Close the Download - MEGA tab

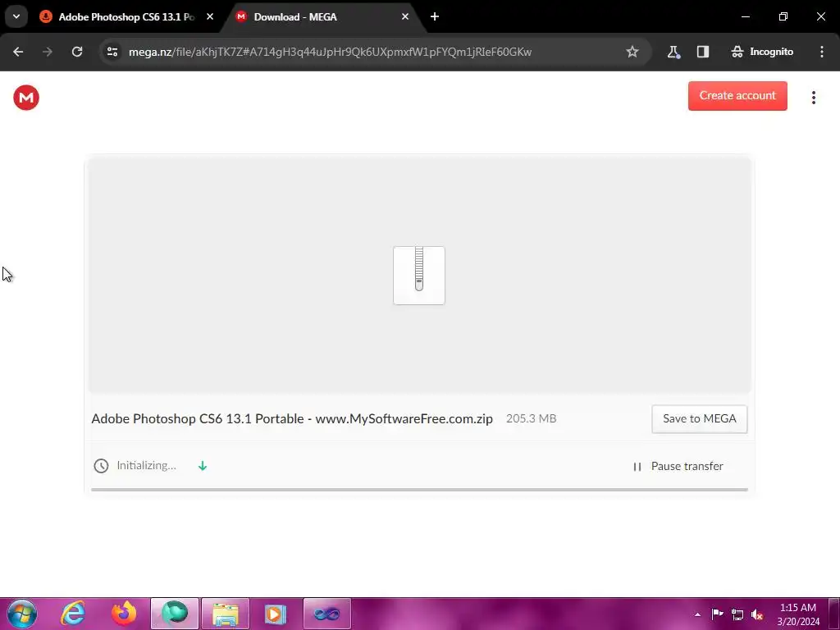(405, 16)
